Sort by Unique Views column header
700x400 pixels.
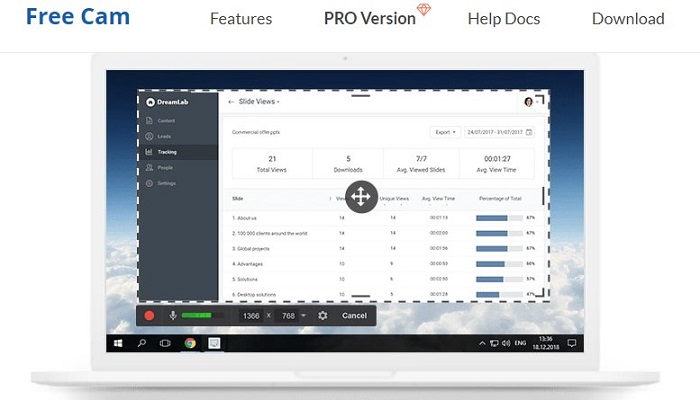click(x=394, y=198)
